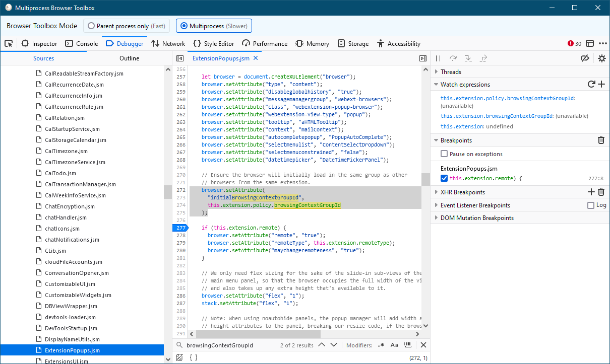
Task: Pause script execution in the debugger
Action: point(439,58)
